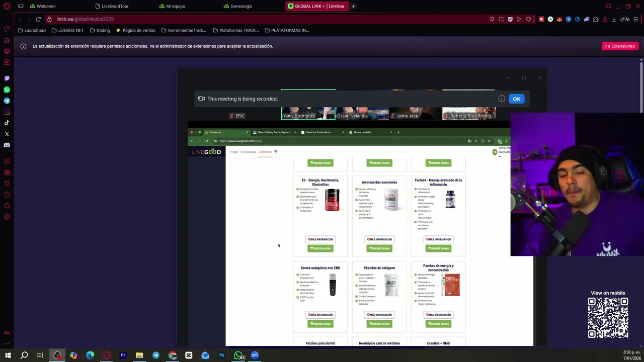Take a snapshot with the dashed-square icon
The height and width of the screenshot is (362, 644).
(x=501, y=19)
